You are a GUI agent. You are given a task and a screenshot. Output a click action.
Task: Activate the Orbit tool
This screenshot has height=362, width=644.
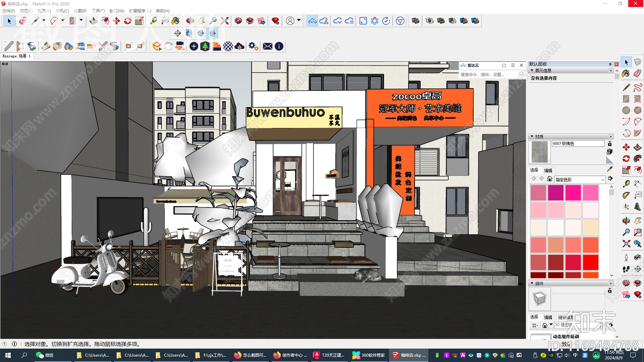[x=190, y=21]
